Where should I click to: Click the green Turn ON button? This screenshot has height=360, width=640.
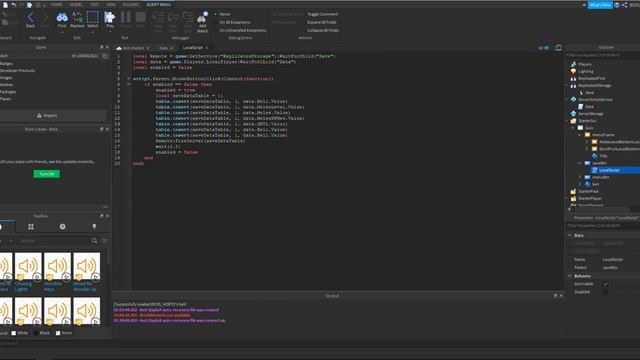coord(47,174)
